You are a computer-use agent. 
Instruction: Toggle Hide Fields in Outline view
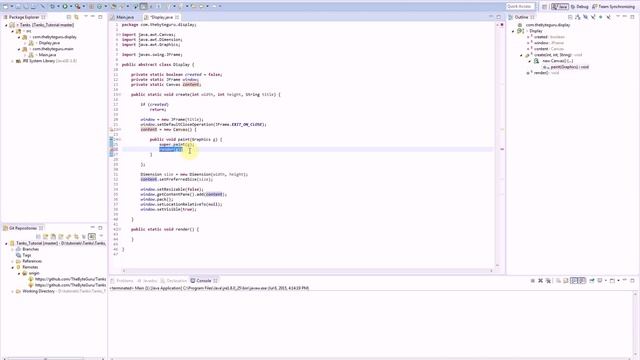click(x=585, y=17)
